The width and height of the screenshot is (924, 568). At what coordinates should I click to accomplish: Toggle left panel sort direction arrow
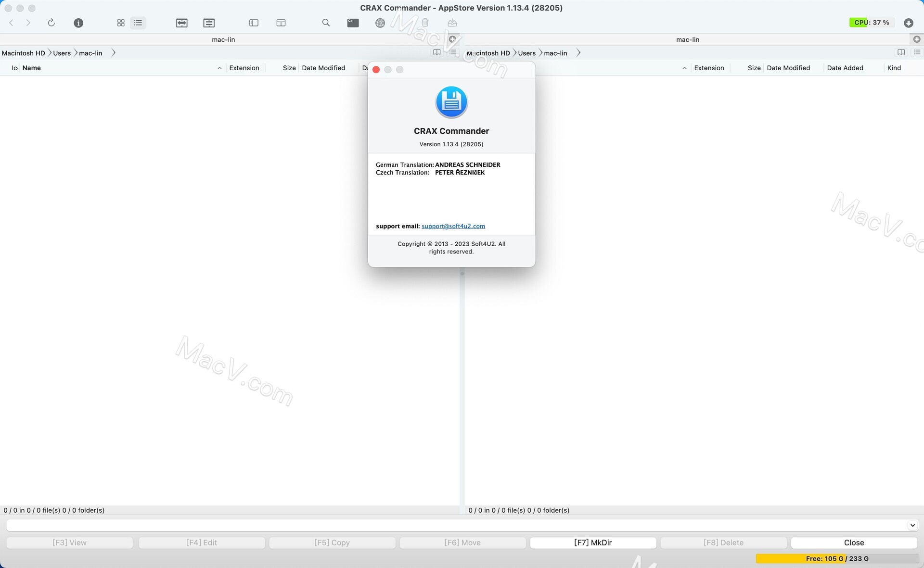coord(219,68)
